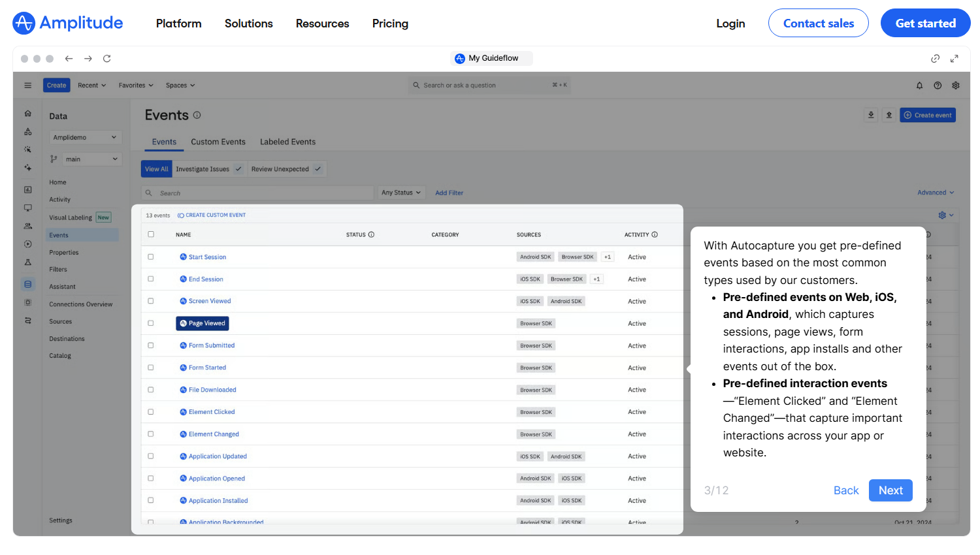Copy the guideflow link icon

tap(936, 59)
